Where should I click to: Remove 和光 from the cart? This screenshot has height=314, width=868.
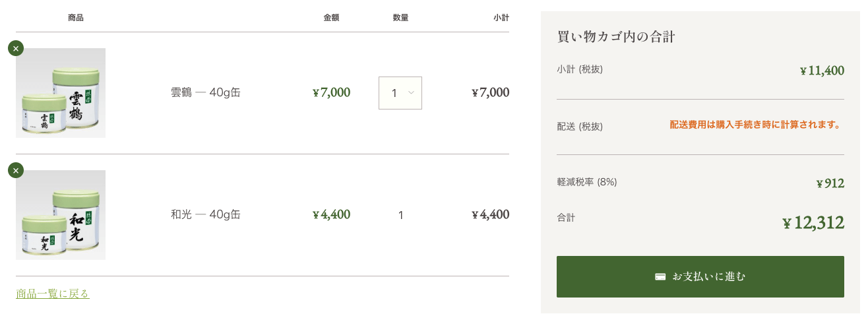(16, 170)
